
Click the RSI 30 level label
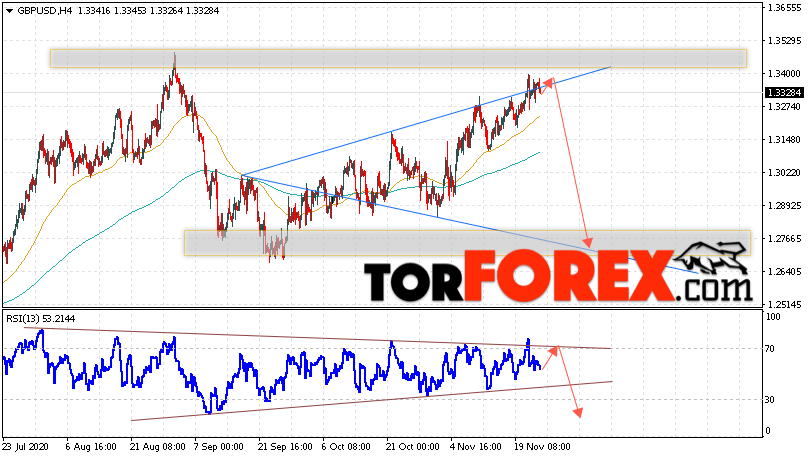(x=770, y=400)
